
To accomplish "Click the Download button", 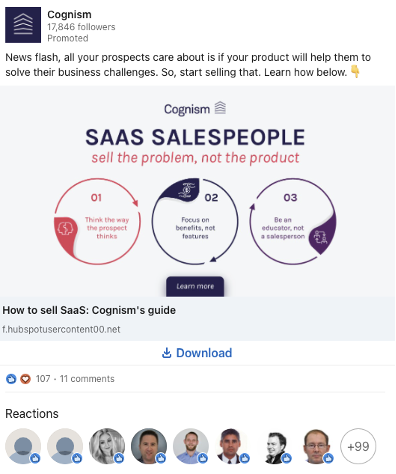I will click(197, 353).
